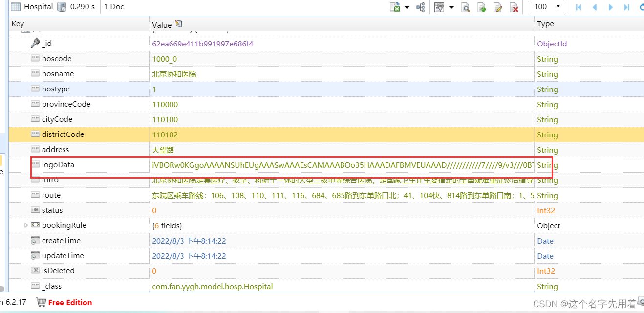This screenshot has height=313, width=644.
Task: Click the cityCode value 110100
Action: 165,119
